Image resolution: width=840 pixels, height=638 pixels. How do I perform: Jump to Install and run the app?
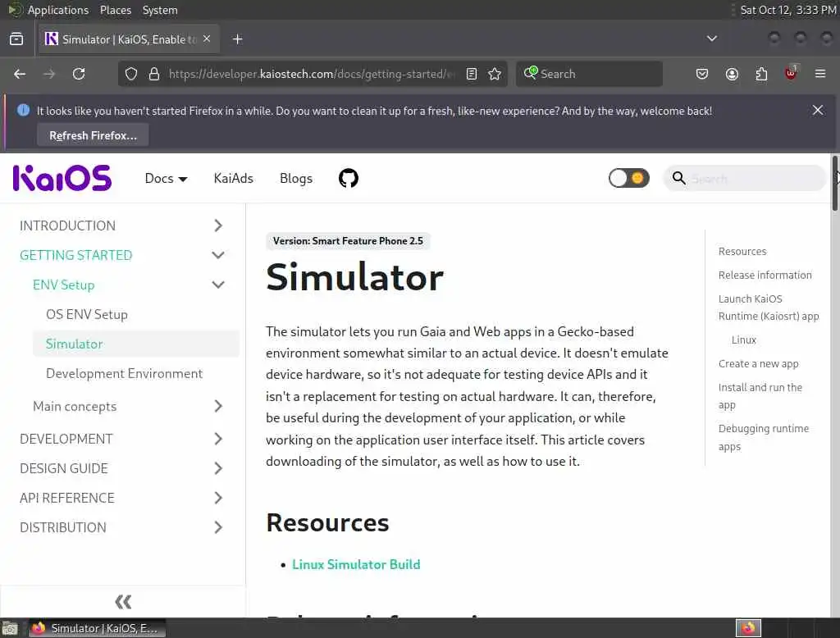coord(760,396)
